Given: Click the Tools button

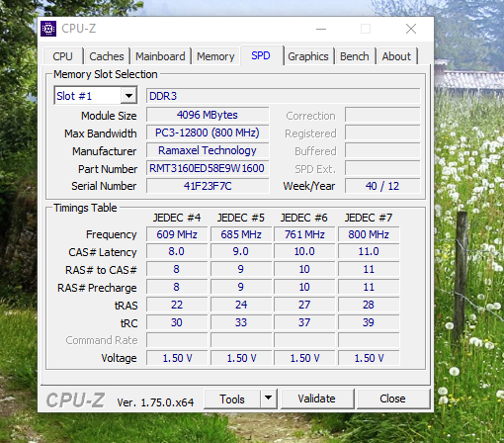Looking at the screenshot, I should 232,399.
